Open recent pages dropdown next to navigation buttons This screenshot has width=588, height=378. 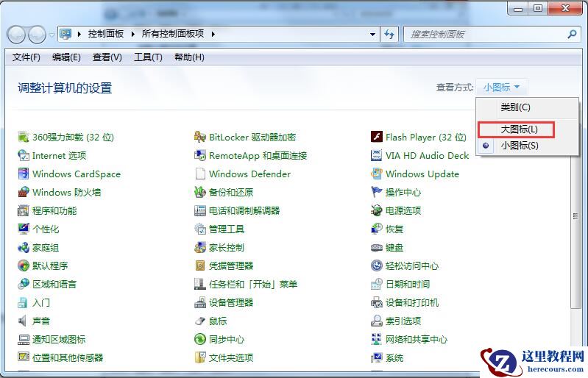[x=52, y=35]
